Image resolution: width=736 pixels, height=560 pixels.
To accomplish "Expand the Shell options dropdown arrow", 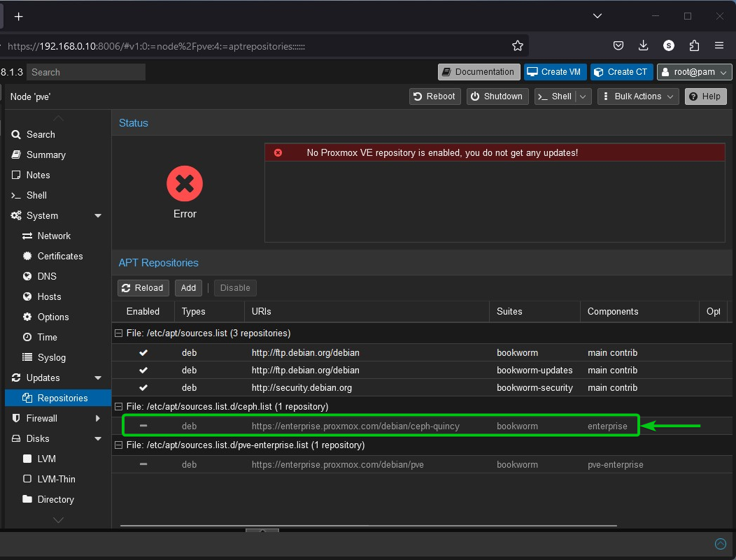I will coord(583,96).
